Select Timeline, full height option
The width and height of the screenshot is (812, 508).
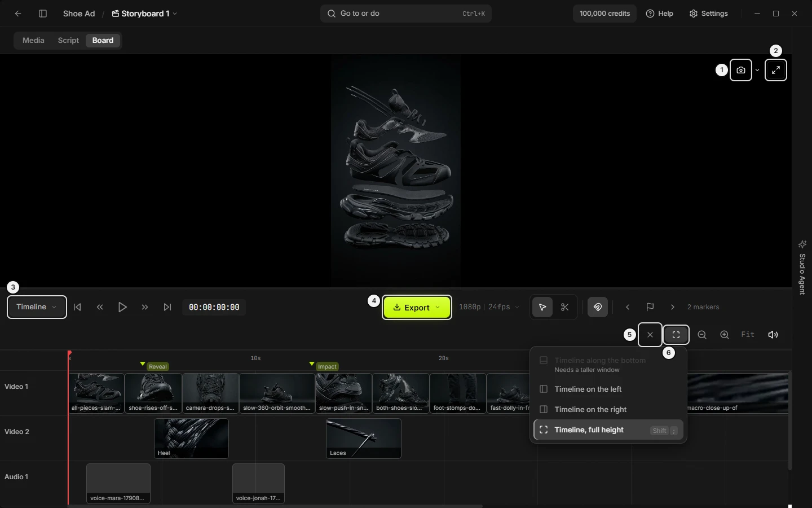(608, 430)
